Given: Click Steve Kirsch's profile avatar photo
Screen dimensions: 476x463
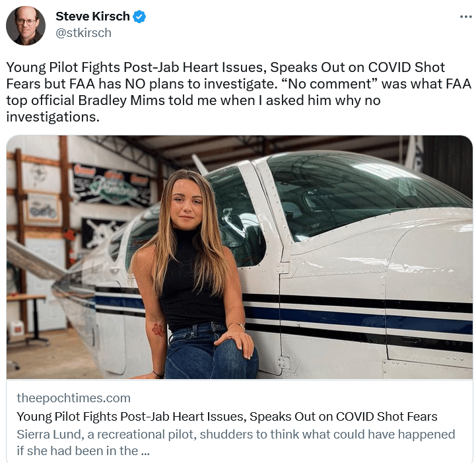Looking at the screenshot, I should click(x=26, y=26).
